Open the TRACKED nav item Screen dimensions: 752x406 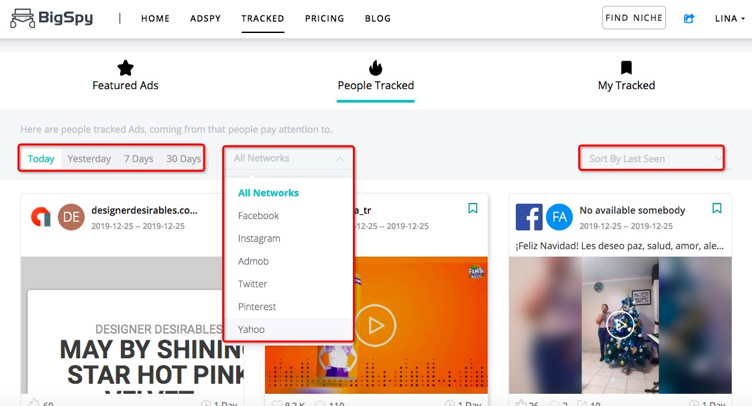262,18
